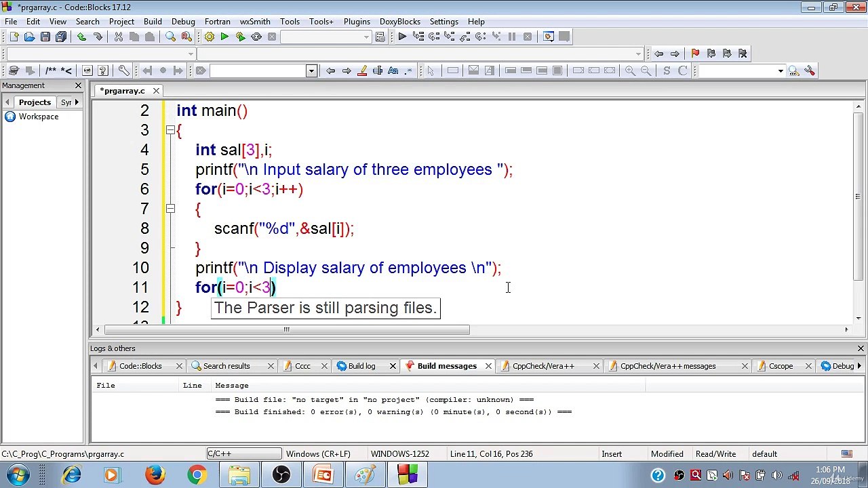Screen dimensions: 868x488
Task: Open Chrome from the taskbar
Action: click(x=197, y=475)
